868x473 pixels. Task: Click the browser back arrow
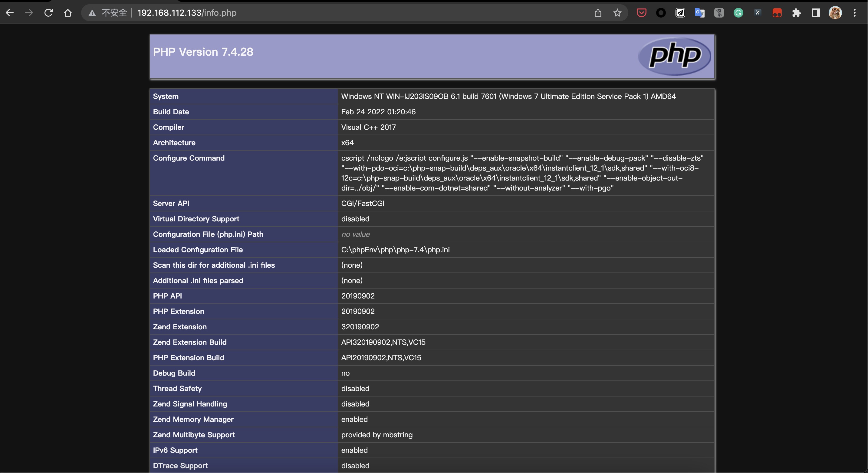click(10, 13)
